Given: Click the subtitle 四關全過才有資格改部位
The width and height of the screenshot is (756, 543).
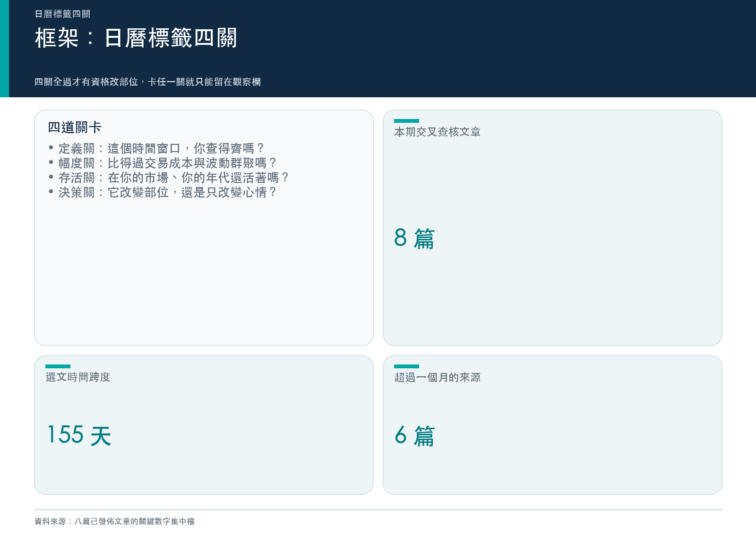Looking at the screenshot, I should (147, 82).
